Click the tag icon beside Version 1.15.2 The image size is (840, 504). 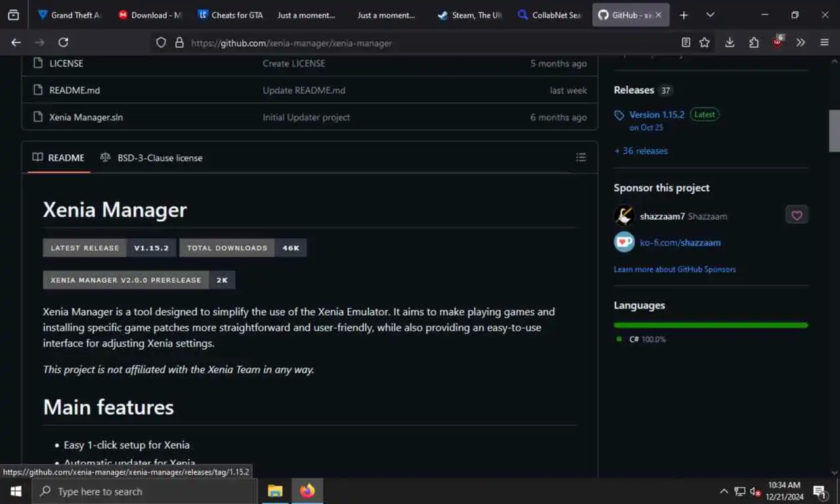point(619,115)
